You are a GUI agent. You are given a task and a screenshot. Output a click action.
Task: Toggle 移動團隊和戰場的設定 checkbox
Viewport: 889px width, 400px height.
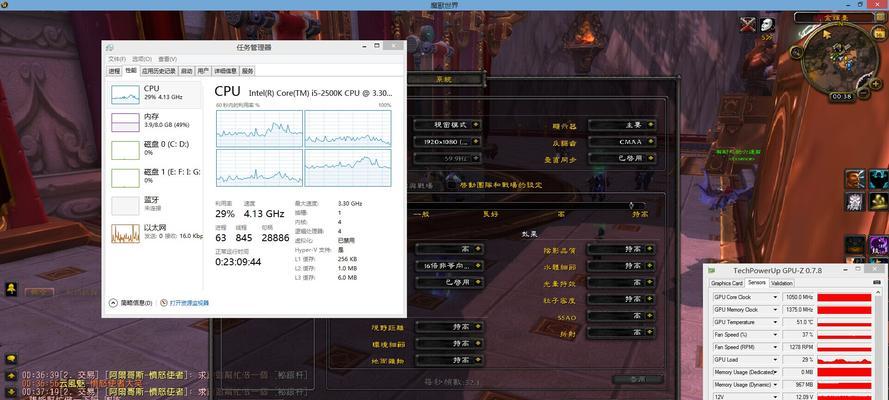(x=452, y=185)
